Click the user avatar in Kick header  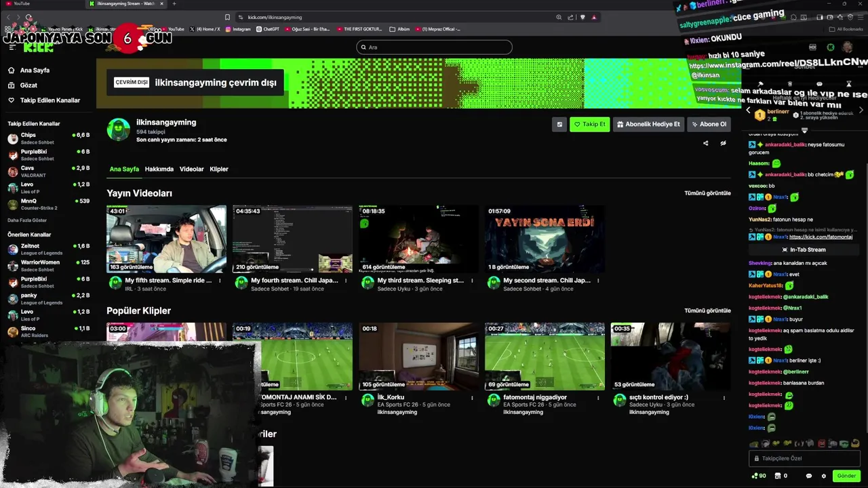click(847, 47)
